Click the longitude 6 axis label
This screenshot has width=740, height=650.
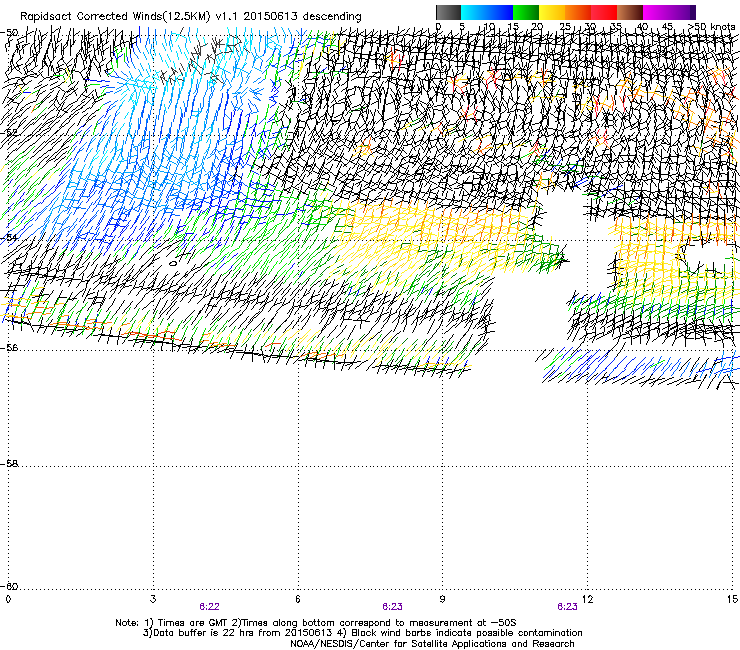(298, 599)
